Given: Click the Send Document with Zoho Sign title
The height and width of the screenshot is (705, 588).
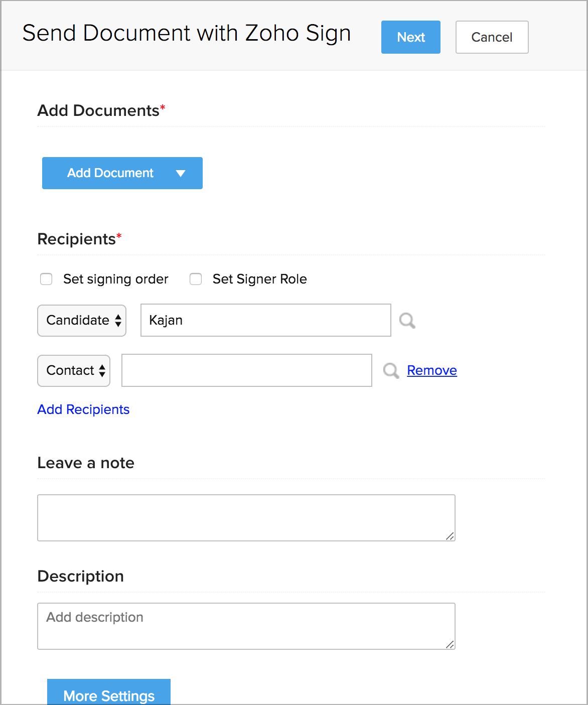Looking at the screenshot, I should click(187, 33).
